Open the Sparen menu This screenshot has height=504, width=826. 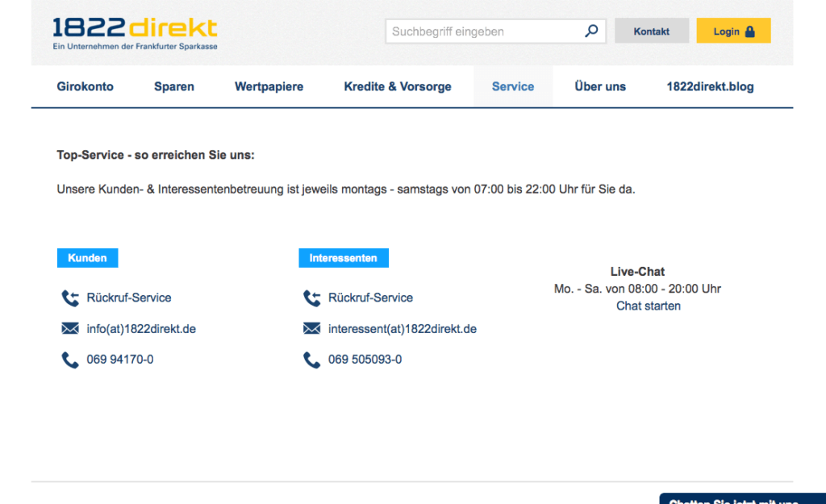(174, 86)
